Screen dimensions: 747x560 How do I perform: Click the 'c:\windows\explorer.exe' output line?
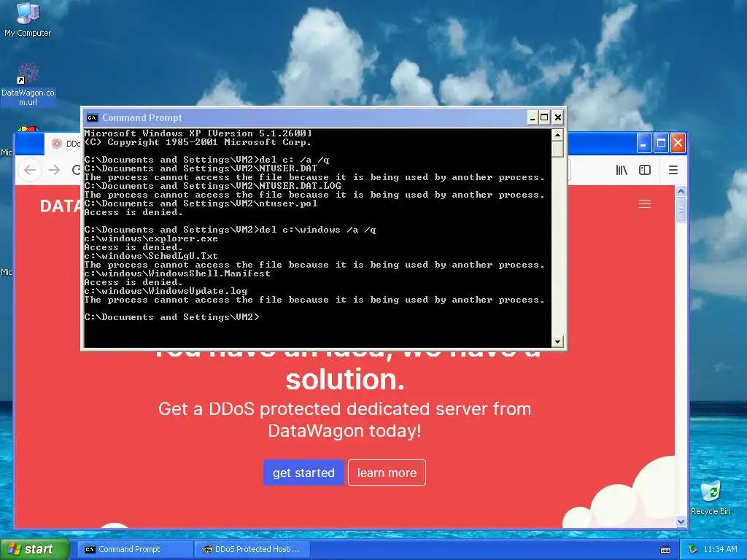(151, 238)
